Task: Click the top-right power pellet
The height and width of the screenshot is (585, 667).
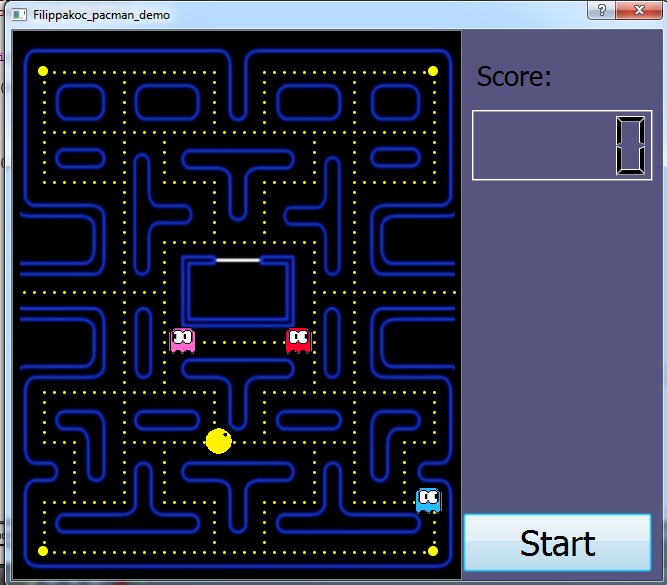Action: point(433,71)
